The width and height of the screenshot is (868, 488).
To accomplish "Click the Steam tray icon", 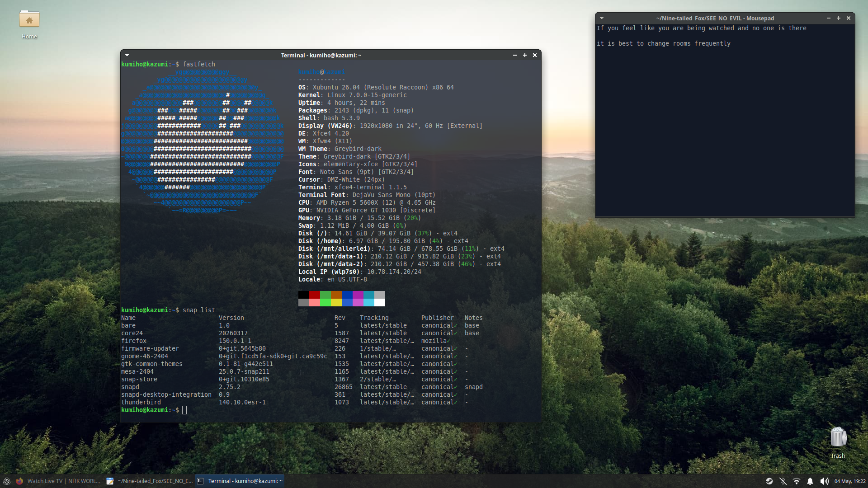I will pos(769,481).
